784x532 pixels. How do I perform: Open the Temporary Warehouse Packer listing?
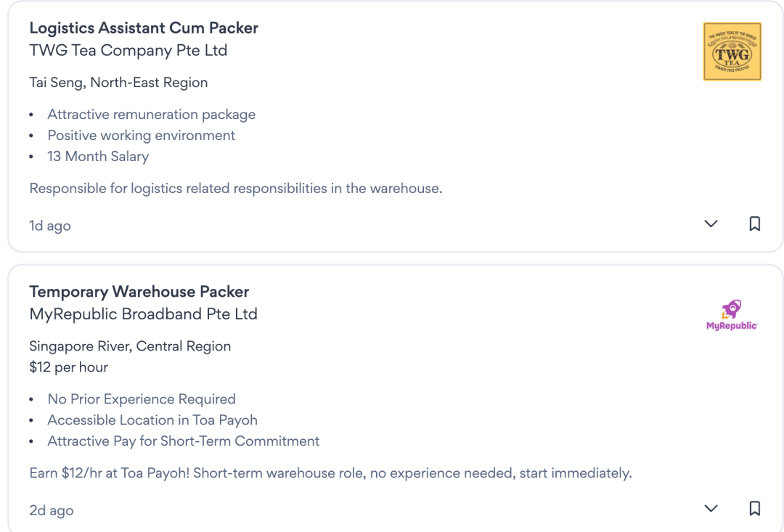click(x=139, y=292)
